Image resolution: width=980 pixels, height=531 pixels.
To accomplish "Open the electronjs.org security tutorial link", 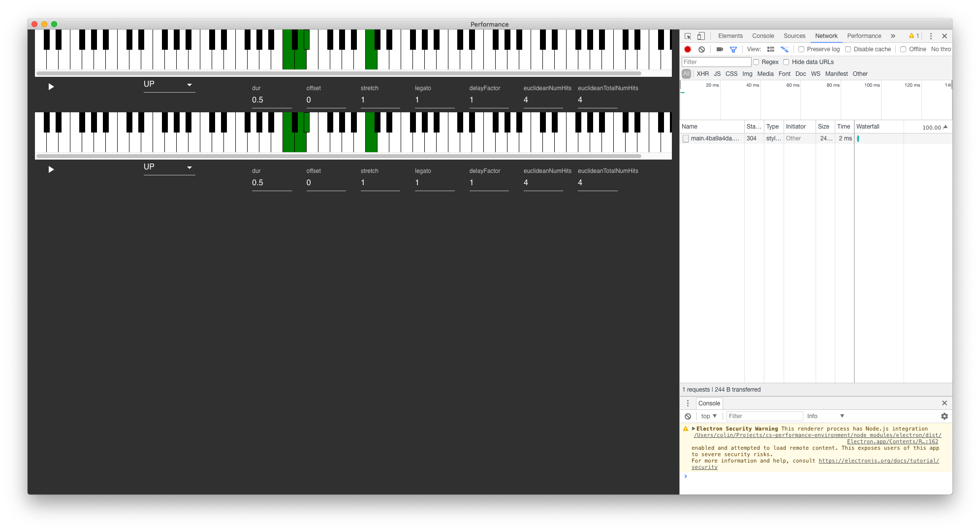I will click(878, 461).
